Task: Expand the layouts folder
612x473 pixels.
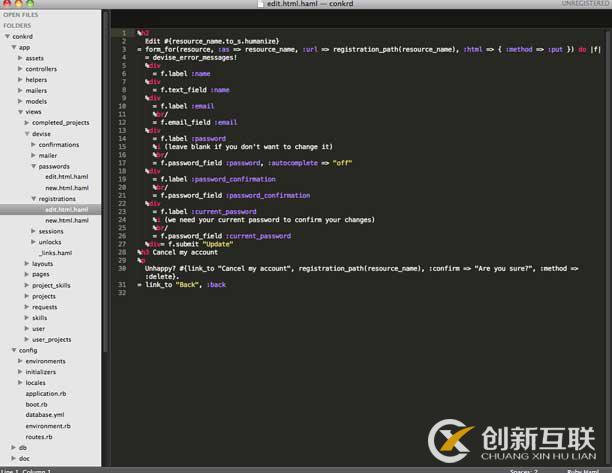Action: (27, 264)
